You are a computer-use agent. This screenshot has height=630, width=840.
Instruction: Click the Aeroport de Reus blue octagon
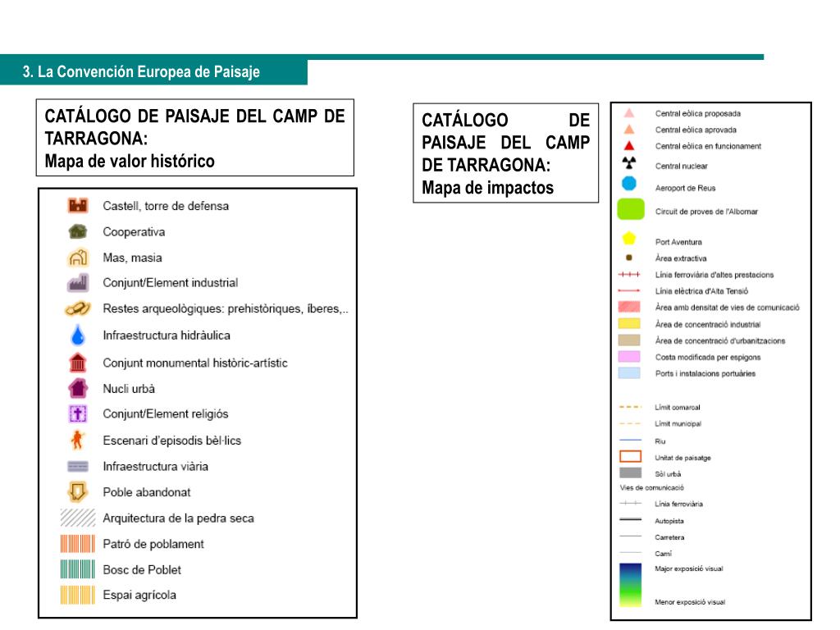[629, 184]
